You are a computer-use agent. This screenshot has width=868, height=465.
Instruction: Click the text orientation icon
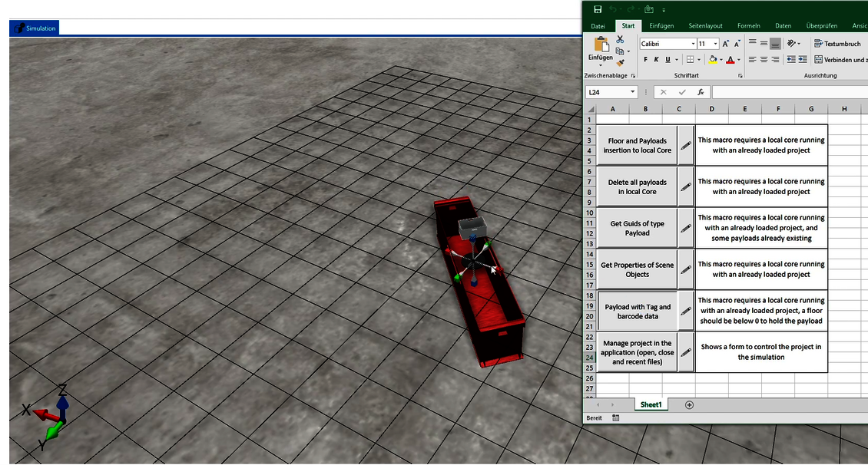point(792,43)
